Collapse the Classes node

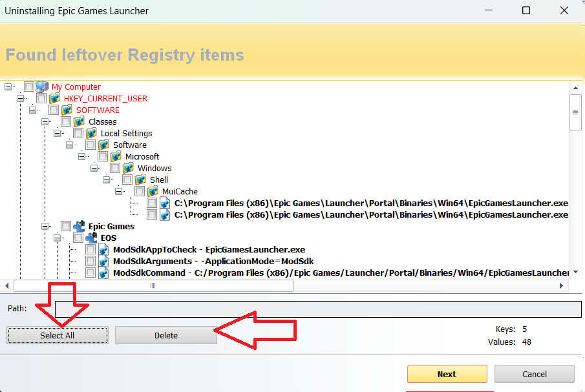[x=45, y=121]
